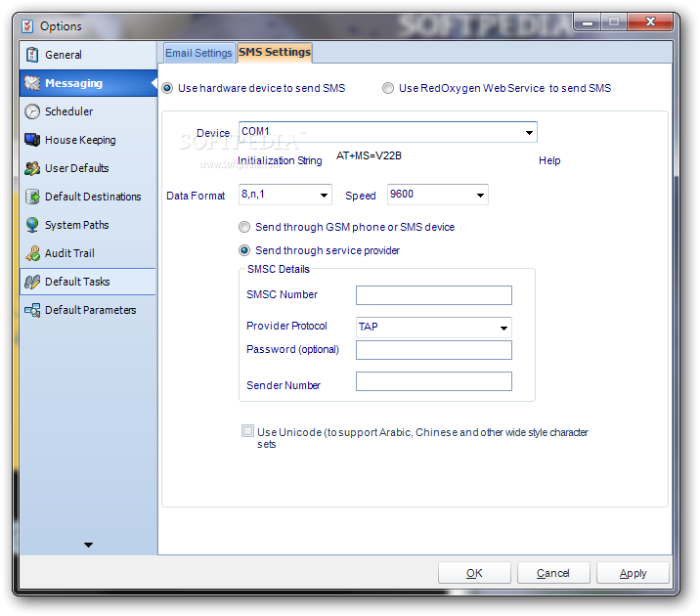Screen dimensions: 700x616
Task: Open the Speed 9600 dropdown
Action: point(480,196)
